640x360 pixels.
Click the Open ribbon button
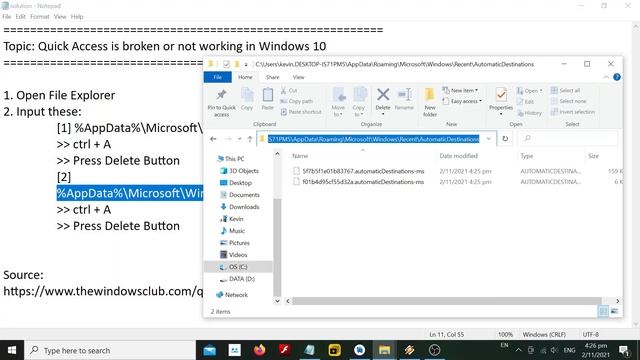pos(529,91)
